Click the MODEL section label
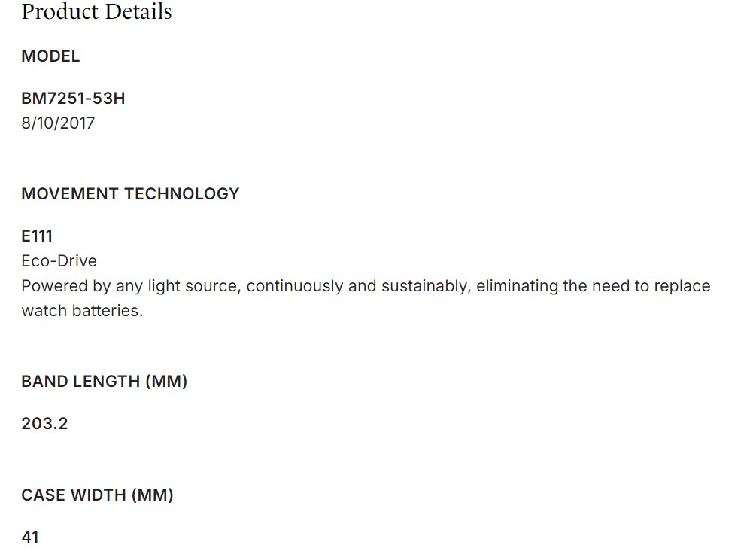Viewport: 756px width, 551px height. 50,56
